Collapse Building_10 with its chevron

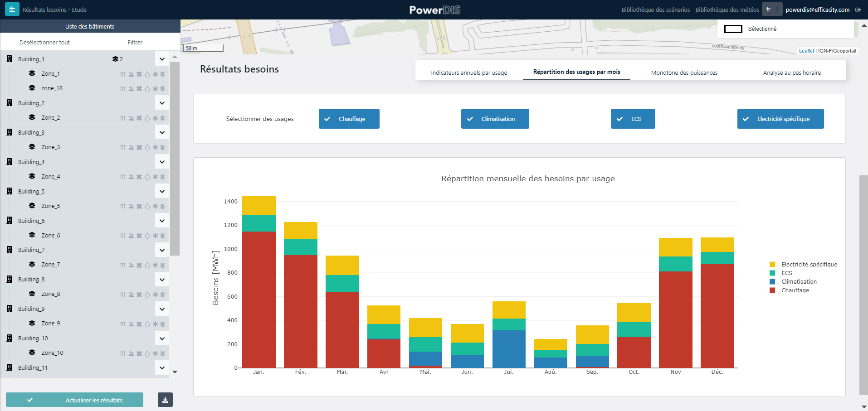pos(162,338)
